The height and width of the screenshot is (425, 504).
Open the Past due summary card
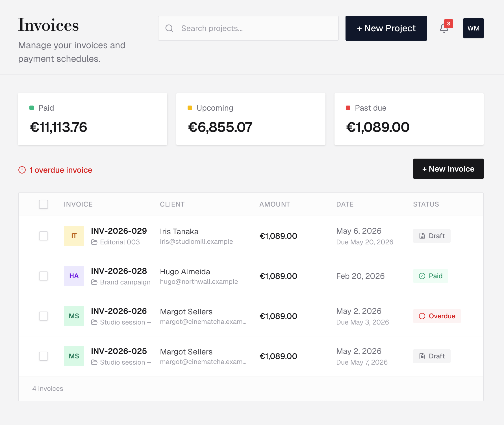(x=409, y=119)
